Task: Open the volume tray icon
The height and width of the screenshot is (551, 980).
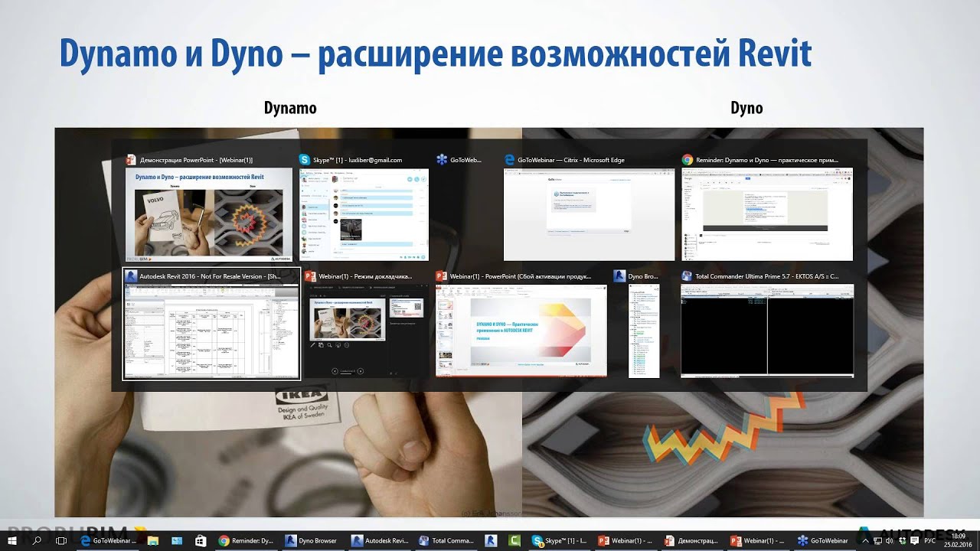Action: coord(890,541)
